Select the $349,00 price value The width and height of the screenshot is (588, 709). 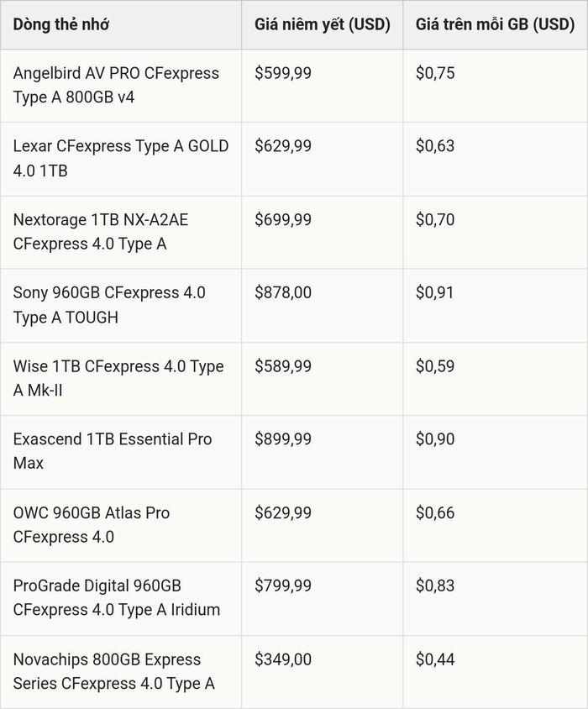point(283,659)
